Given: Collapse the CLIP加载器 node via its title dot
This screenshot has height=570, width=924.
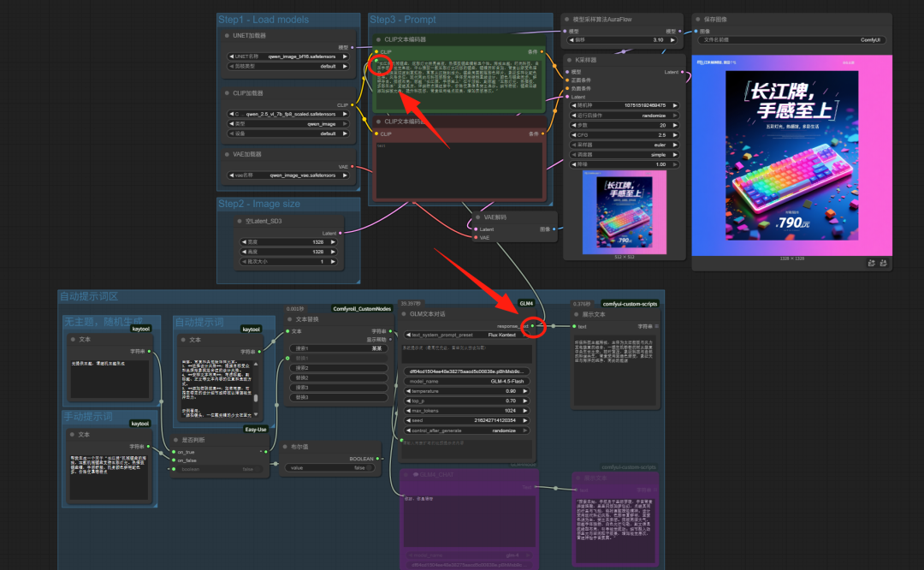Looking at the screenshot, I should point(227,93).
